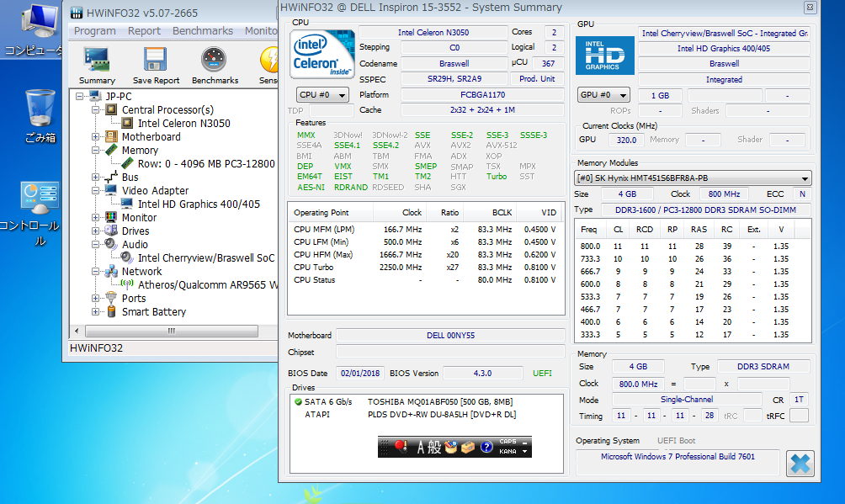Image resolution: width=845 pixels, height=504 pixels.
Task: Toggle the KANA lock on IME bar
Action: [x=508, y=452]
